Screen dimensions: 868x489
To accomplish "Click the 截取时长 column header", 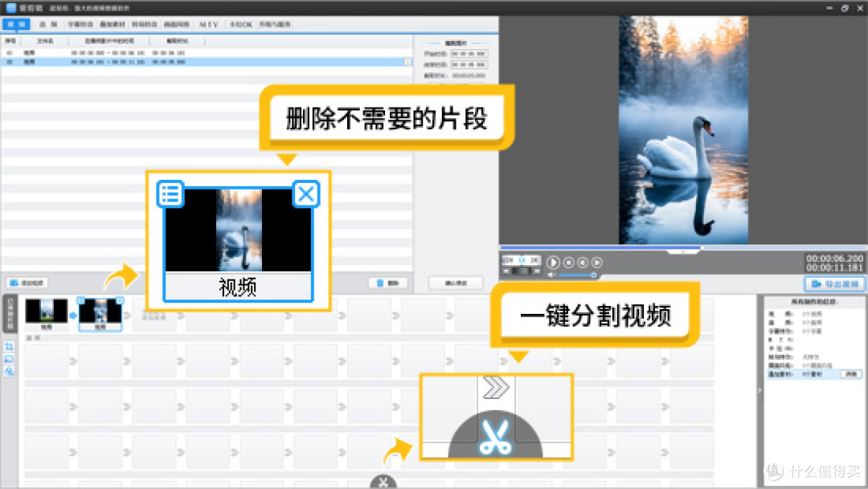I will point(177,41).
